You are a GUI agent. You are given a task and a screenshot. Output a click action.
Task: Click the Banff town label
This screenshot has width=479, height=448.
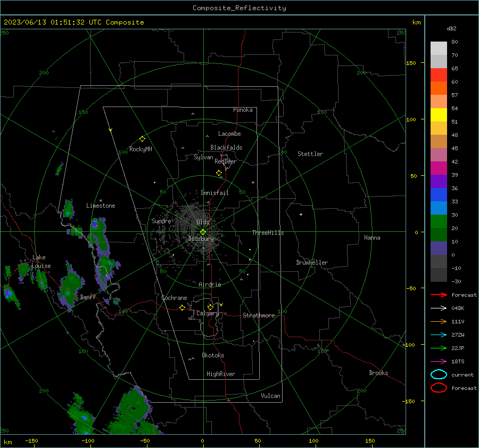coord(88,297)
